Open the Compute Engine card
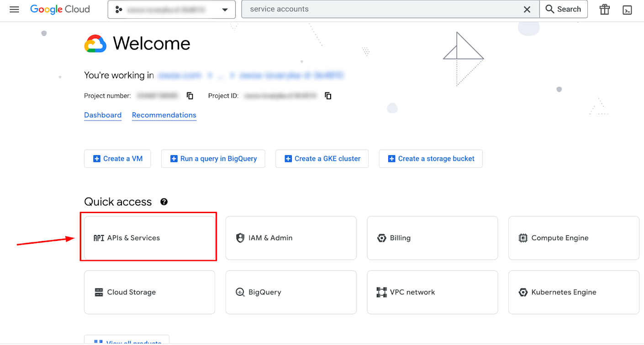 574,238
